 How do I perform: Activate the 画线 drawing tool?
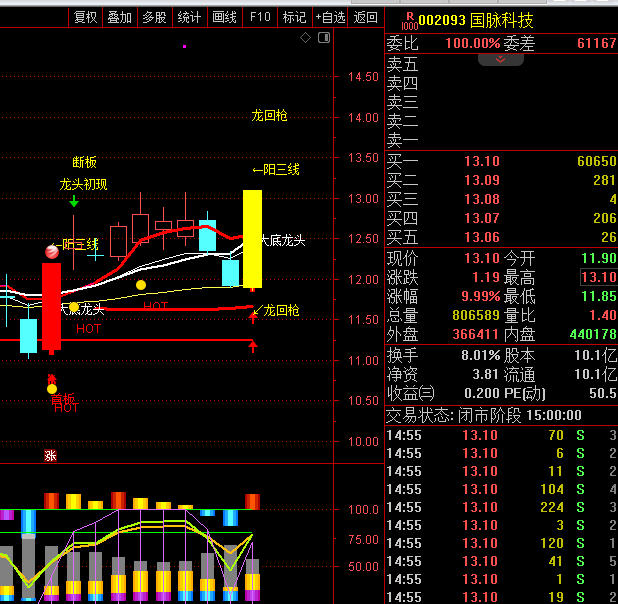pyautogui.click(x=225, y=17)
